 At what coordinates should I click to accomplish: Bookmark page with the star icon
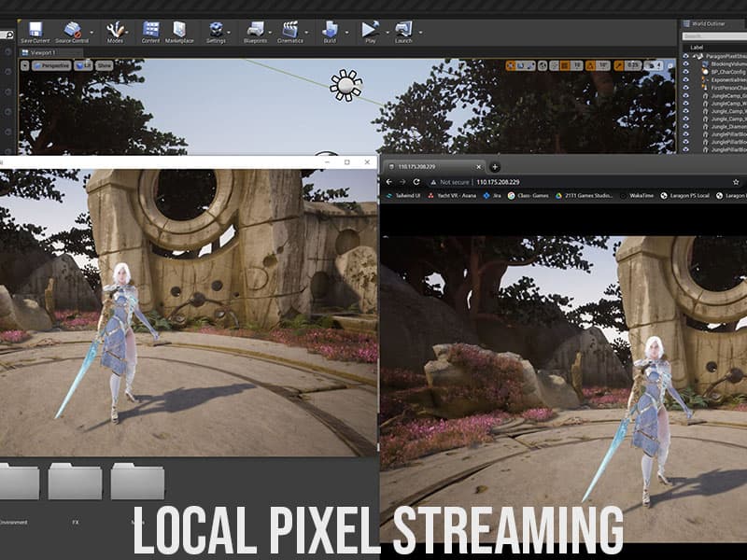[736, 182]
